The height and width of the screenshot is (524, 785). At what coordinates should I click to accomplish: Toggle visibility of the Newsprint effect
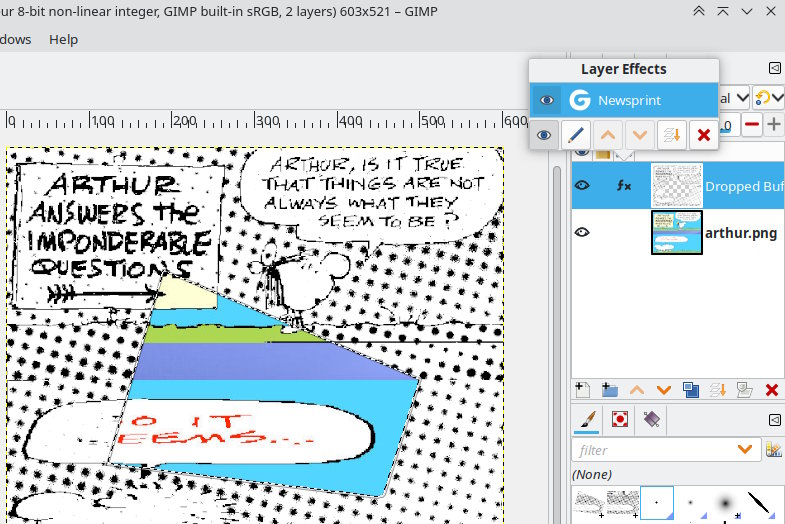[x=546, y=100]
